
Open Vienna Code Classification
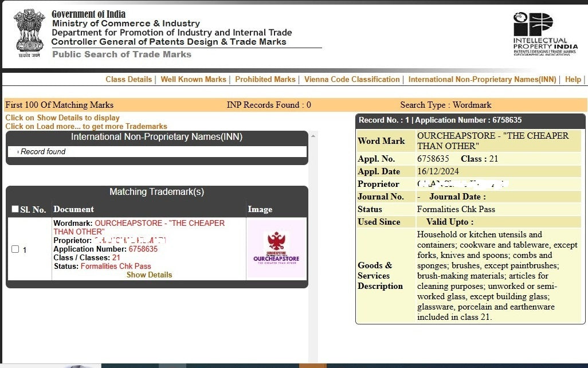pos(351,80)
